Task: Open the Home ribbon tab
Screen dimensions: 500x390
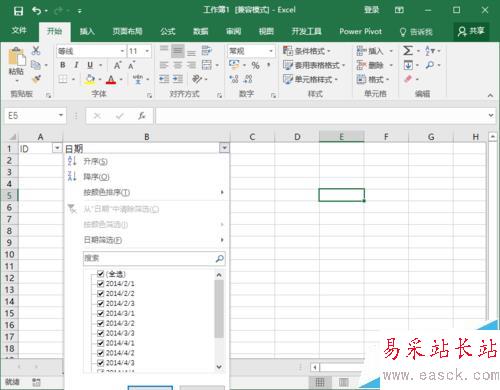Action: [54, 31]
